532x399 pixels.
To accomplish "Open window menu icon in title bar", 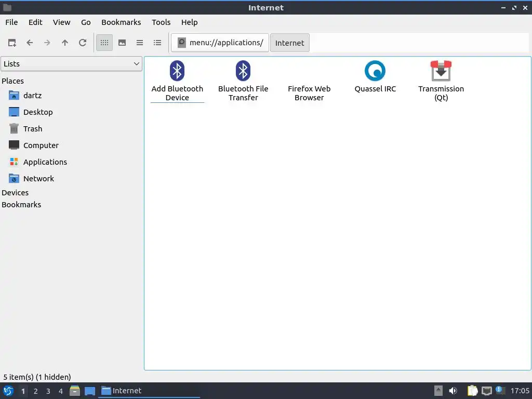I will [x=7, y=7].
